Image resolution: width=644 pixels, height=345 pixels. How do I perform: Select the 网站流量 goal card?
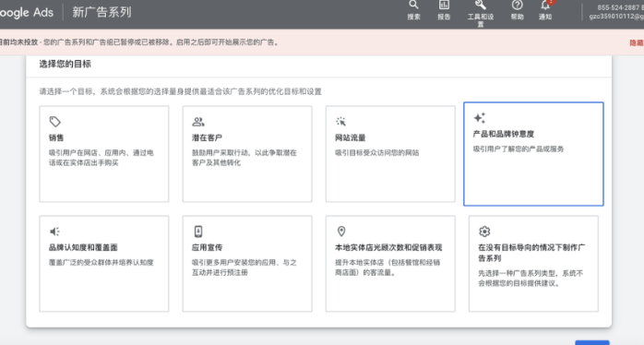click(x=390, y=154)
